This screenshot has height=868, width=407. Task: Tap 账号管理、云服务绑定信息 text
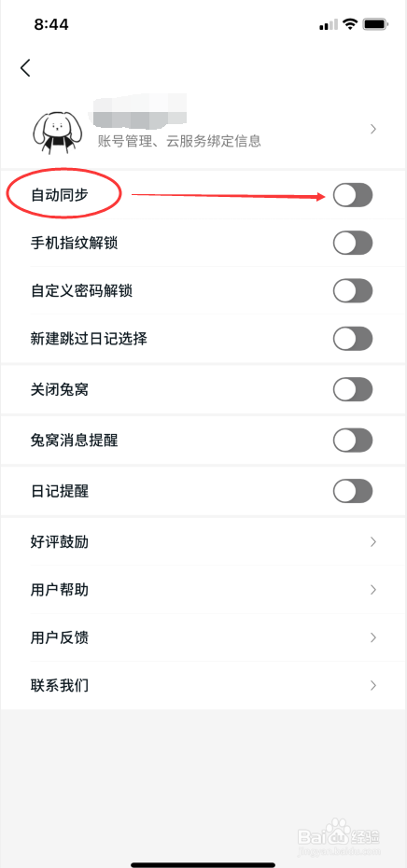(x=179, y=141)
